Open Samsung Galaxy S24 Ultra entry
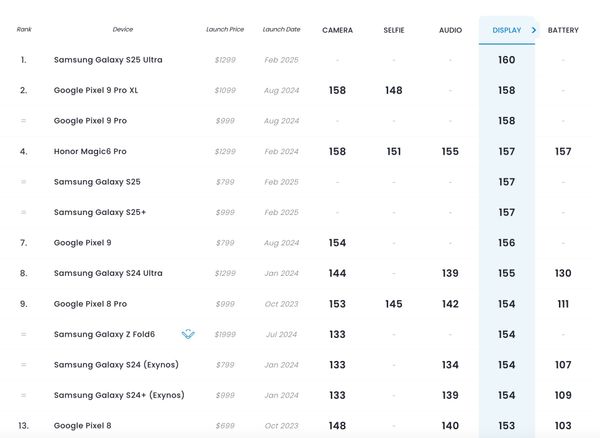The height and width of the screenshot is (438, 600). (x=108, y=273)
